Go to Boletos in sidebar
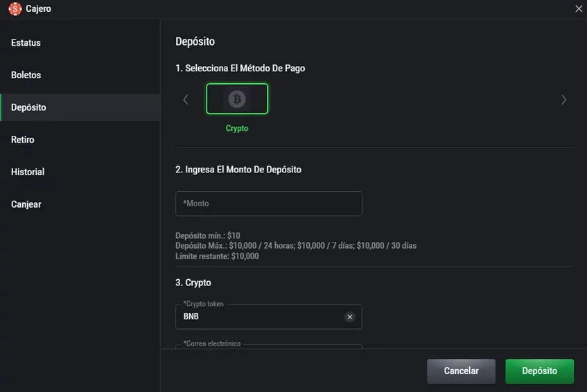 point(26,75)
